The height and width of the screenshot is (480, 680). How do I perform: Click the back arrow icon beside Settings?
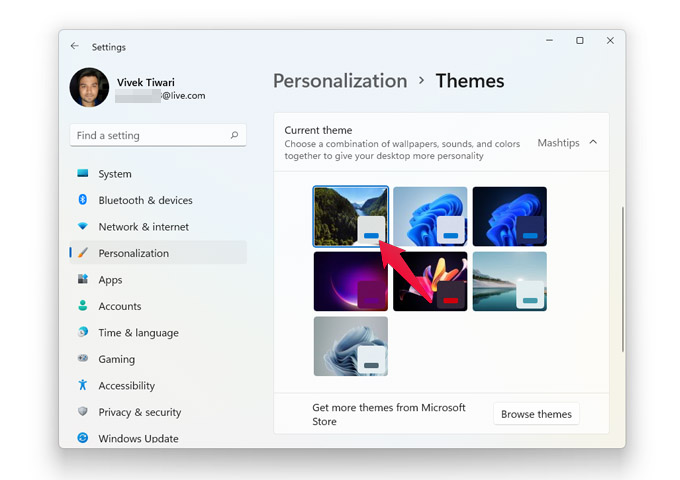click(x=75, y=46)
